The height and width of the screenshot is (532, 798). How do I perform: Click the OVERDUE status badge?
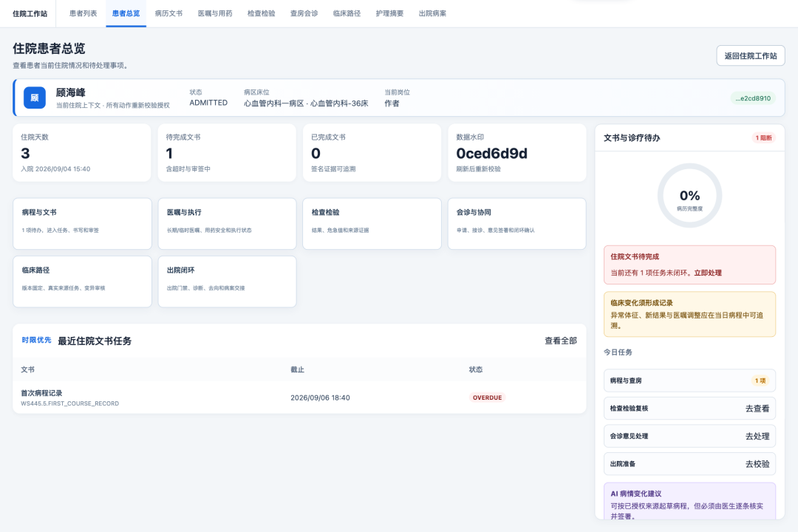(487, 398)
